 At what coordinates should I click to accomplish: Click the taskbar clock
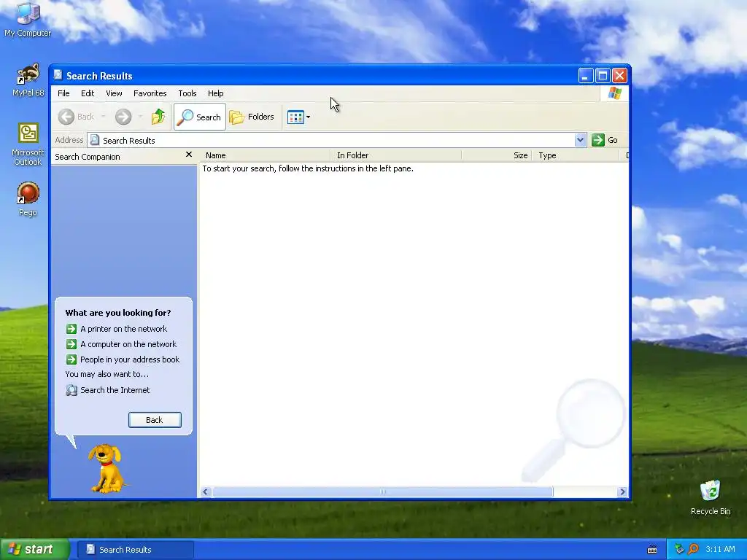coord(720,549)
